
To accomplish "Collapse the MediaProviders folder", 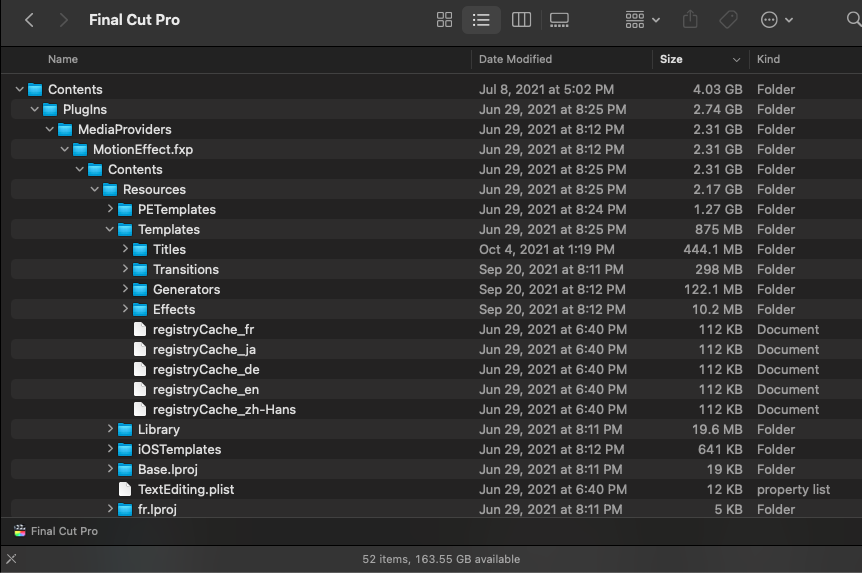I will pyautogui.click(x=49, y=129).
